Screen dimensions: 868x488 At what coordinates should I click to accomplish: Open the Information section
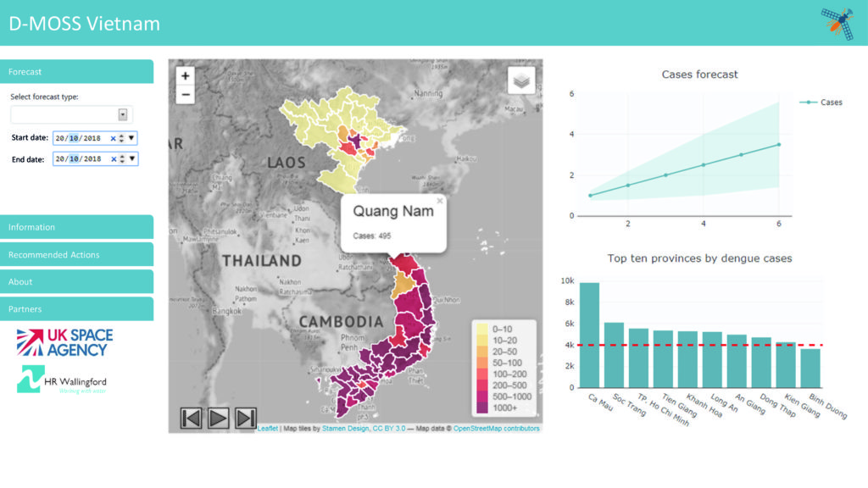(76, 227)
